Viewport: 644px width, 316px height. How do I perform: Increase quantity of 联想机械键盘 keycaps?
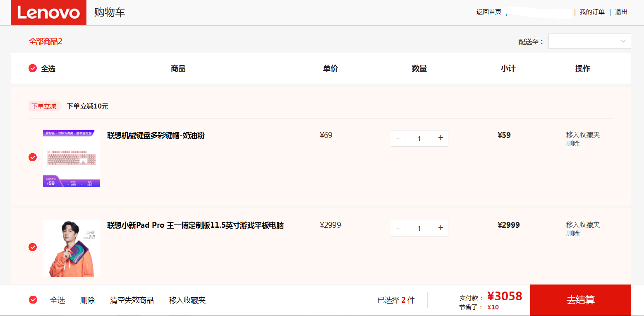pyautogui.click(x=441, y=138)
